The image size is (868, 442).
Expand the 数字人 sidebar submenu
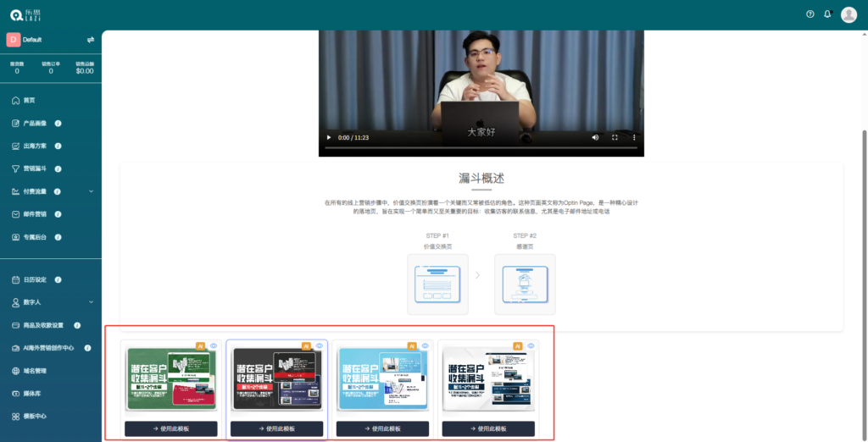point(91,302)
